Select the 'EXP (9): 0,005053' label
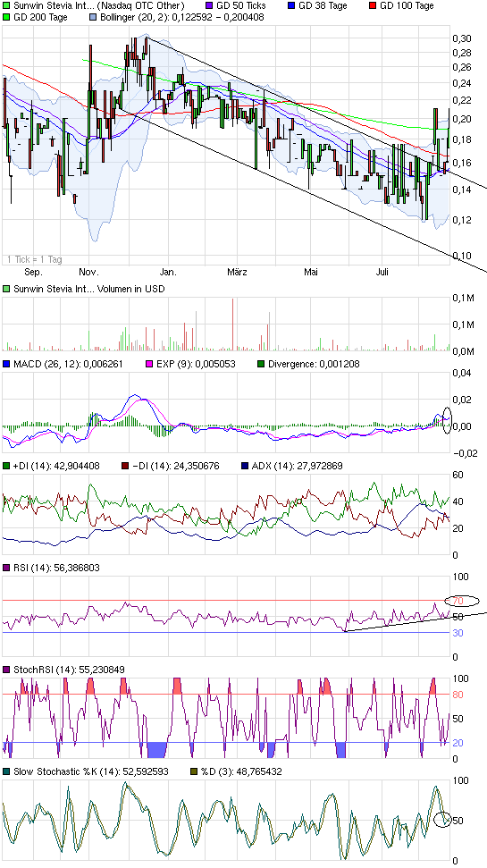 [x=196, y=364]
